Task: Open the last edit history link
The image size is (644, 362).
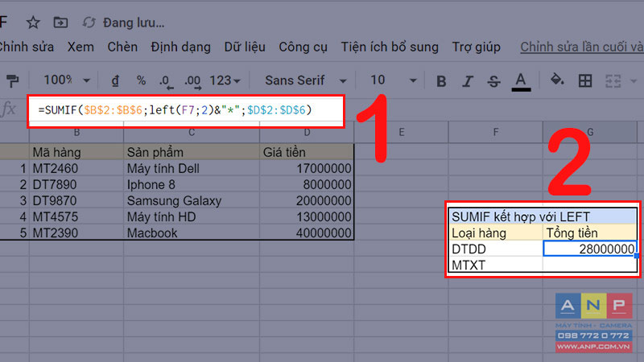Action: coord(582,47)
